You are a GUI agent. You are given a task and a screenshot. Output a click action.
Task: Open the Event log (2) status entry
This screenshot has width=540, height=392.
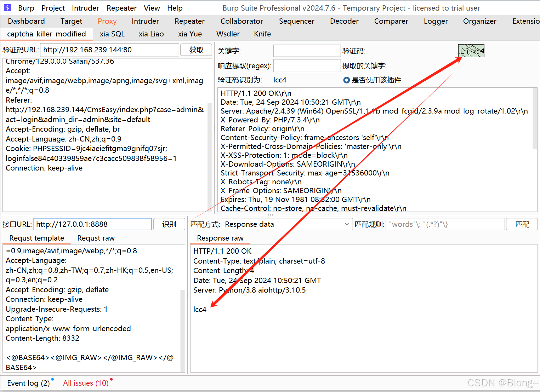(x=28, y=383)
